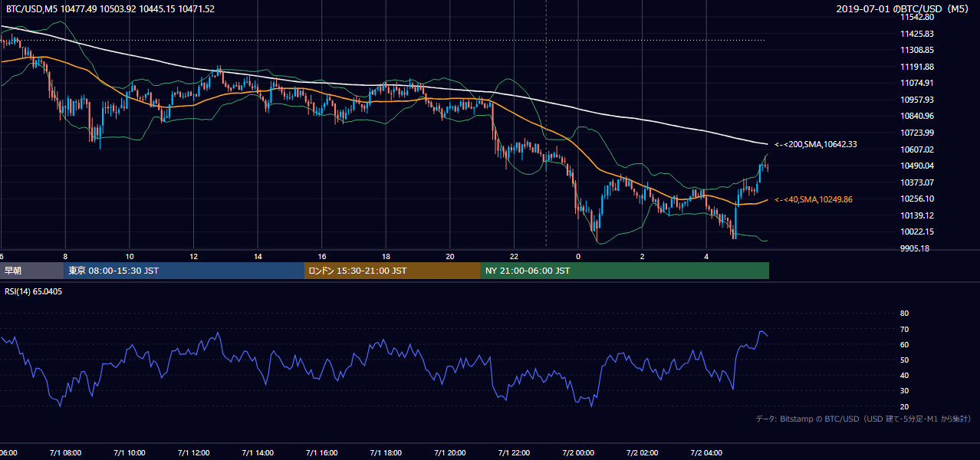The height and width of the screenshot is (460, 980).
Task: Click the 11074.91 price axis value
Action: click(917, 83)
